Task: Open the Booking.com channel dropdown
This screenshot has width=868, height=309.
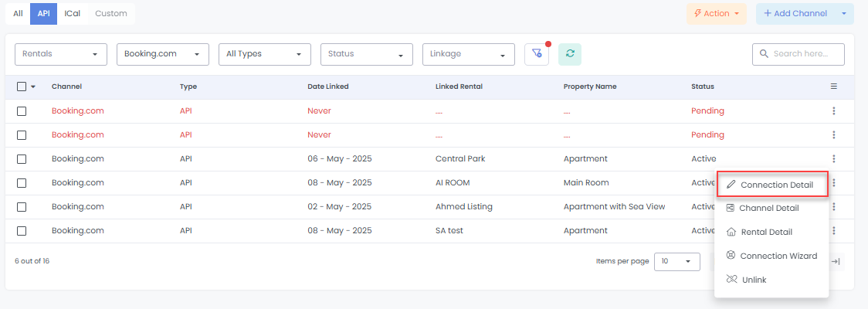Action: point(163,54)
